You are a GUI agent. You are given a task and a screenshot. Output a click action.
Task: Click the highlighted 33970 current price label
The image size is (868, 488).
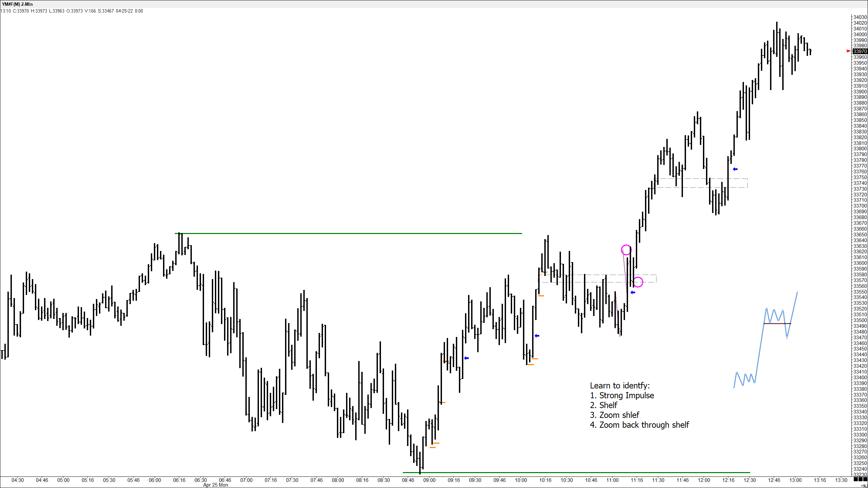(860, 51)
